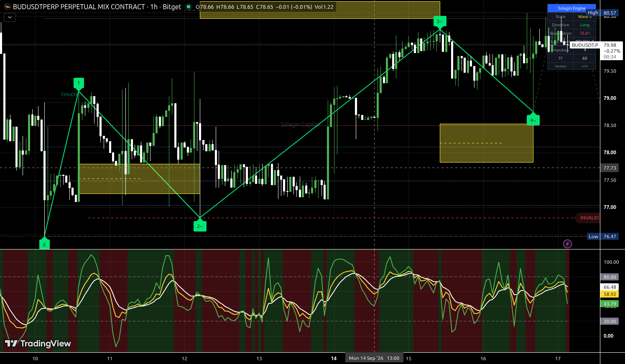Click the Long direction value cell
The image size is (625, 364).
click(x=584, y=25)
